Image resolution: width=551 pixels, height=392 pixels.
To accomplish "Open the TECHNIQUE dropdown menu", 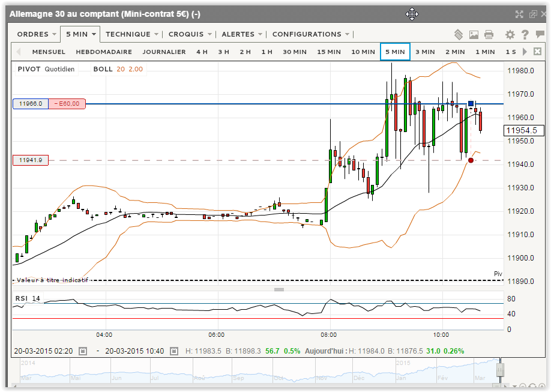I will click(131, 34).
